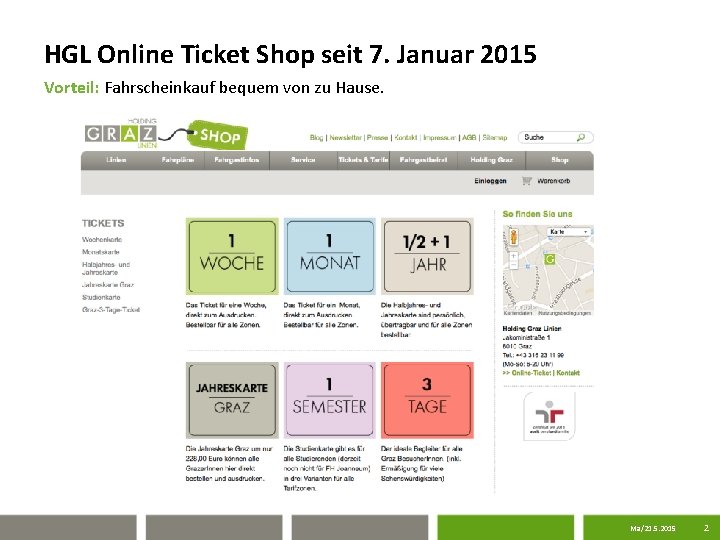Click the Sitemap link
720x540 pixels.
[495, 137]
